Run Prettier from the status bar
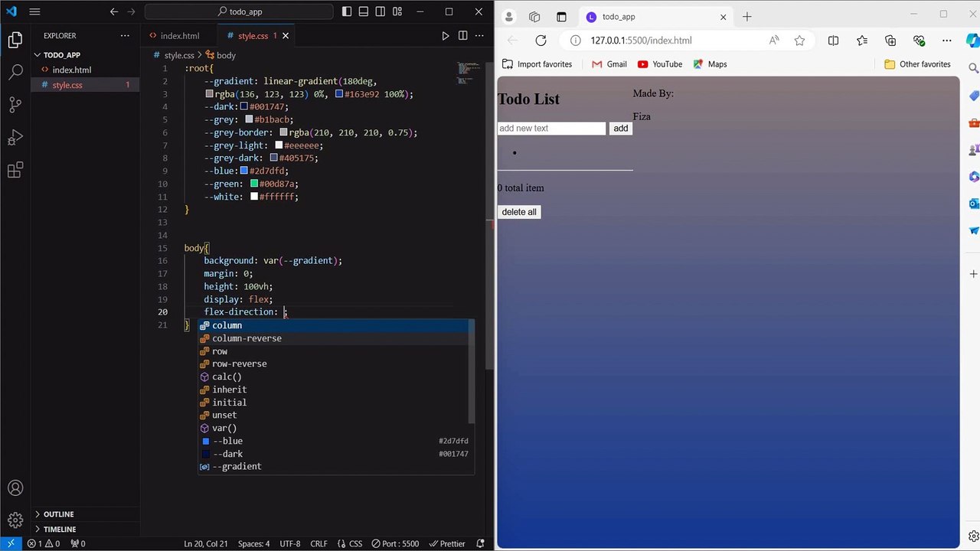This screenshot has height=551, width=980. pyautogui.click(x=447, y=543)
